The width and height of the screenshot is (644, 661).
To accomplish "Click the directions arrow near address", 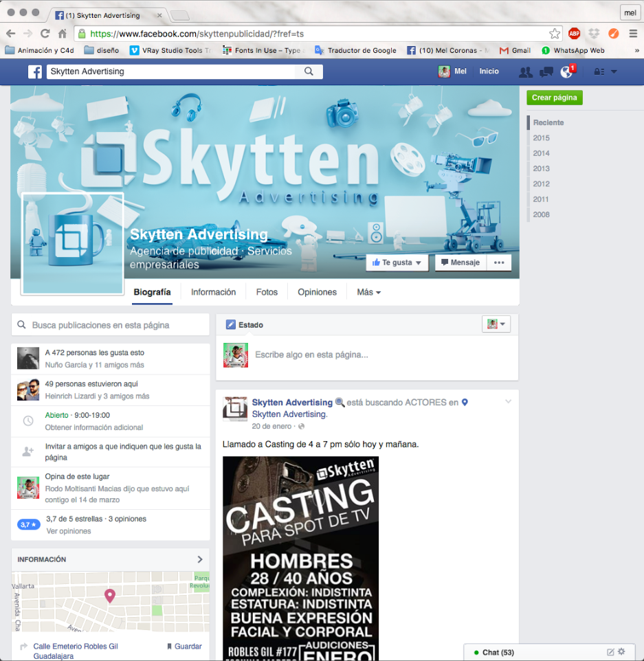I will [x=24, y=647].
